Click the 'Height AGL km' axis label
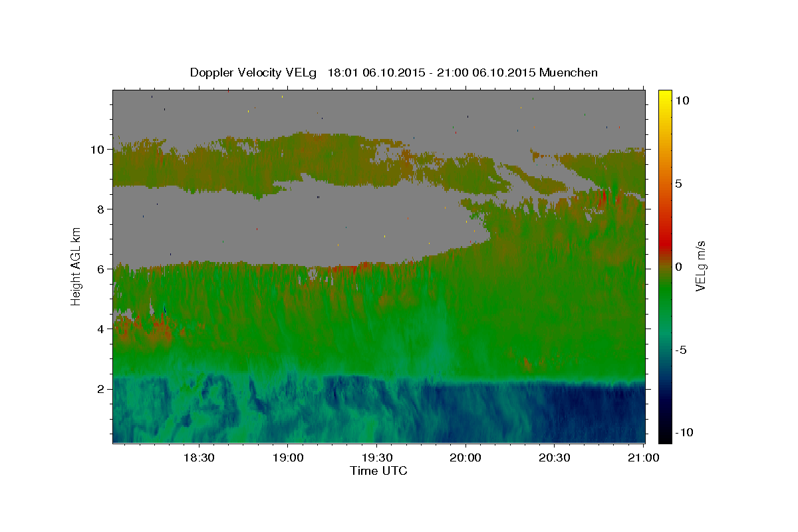 click(76, 265)
